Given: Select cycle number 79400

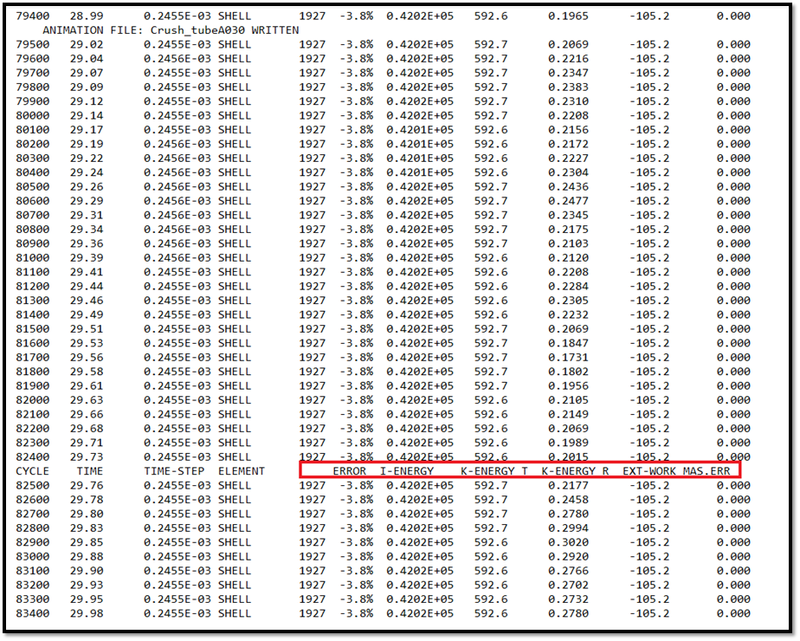Looking at the screenshot, I should coord(32,16).
